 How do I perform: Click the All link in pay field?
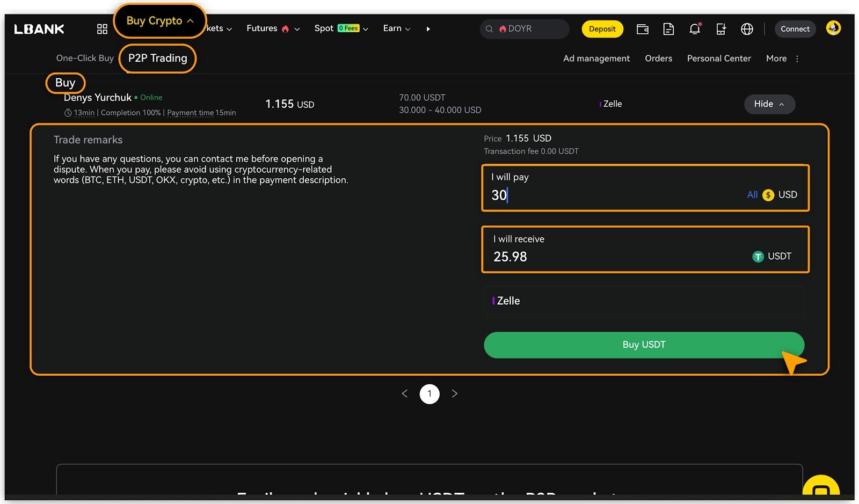click(752, 195)
